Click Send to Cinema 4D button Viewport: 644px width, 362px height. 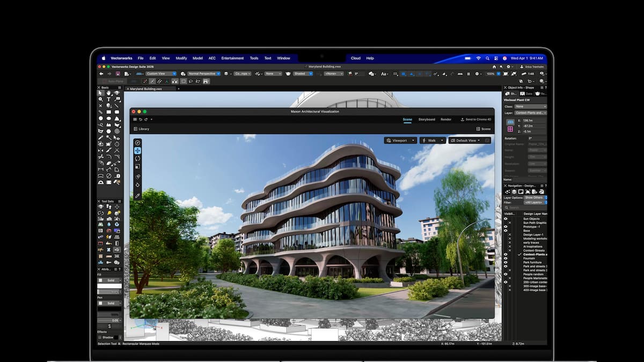click(475, 119)
